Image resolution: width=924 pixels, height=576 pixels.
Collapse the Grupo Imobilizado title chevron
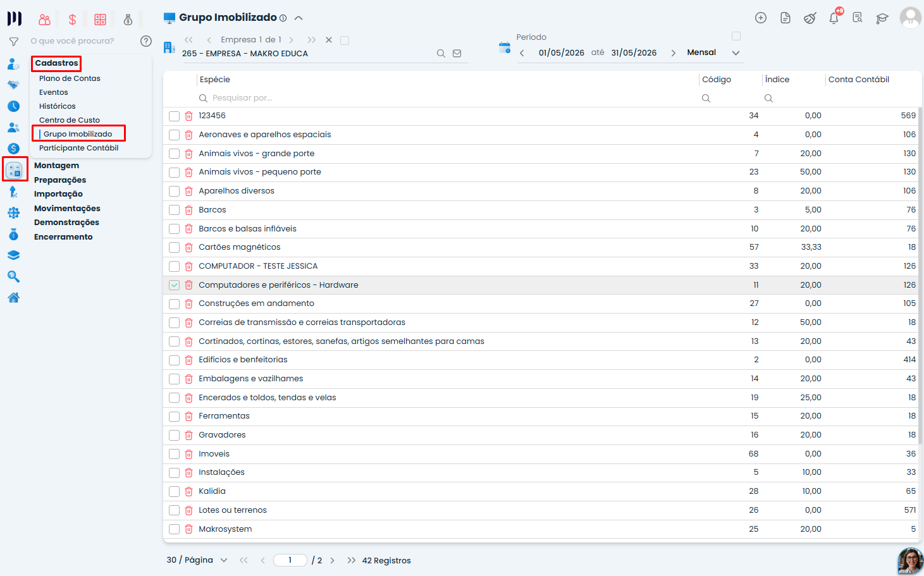click(299, 18)
